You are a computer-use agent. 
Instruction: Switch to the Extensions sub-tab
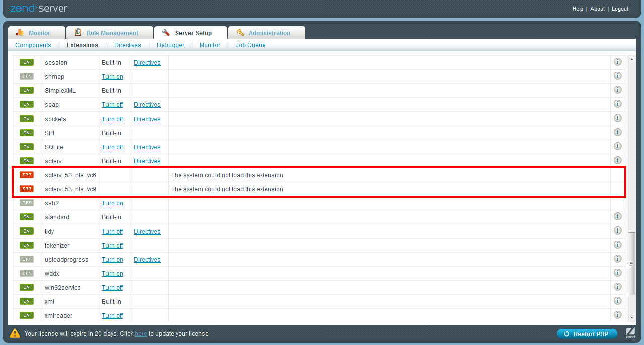82,45
